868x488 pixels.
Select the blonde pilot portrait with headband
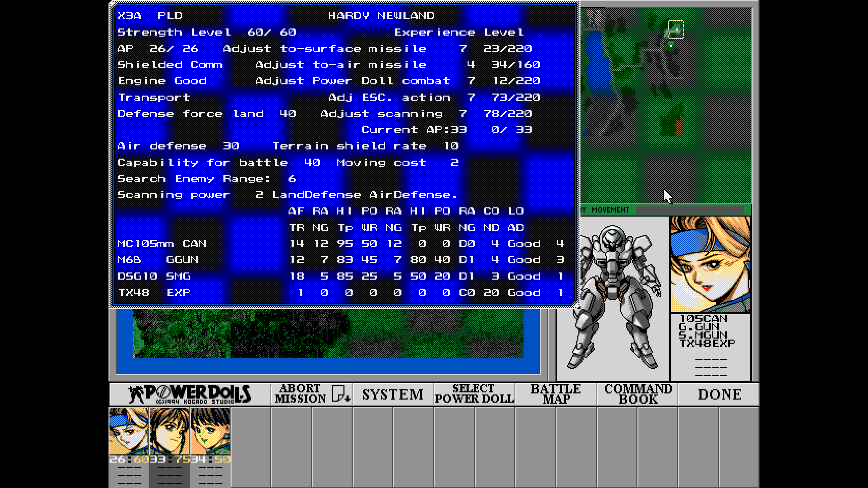[129, 431]
